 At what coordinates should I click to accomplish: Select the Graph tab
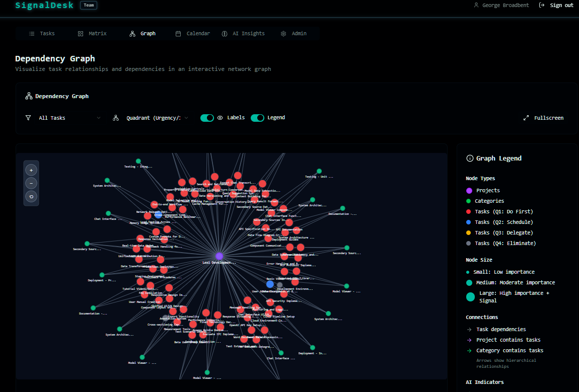tap(142, 34)
